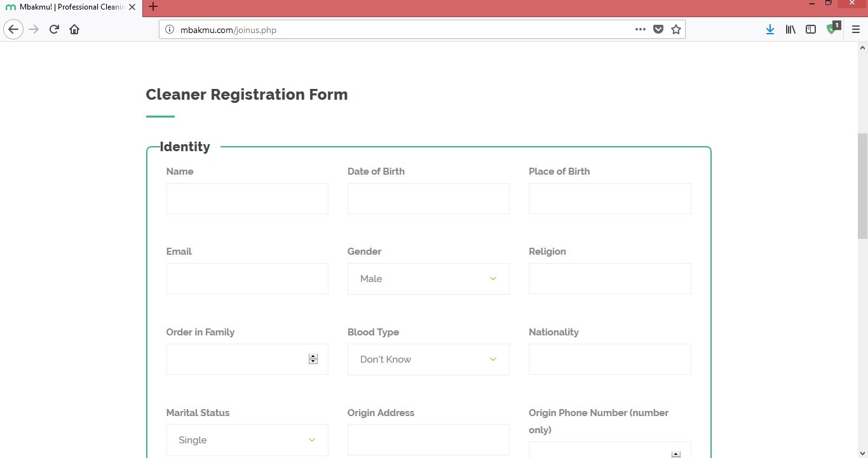868x458 pixels.
Task: Expand the Gender dropdown showing Male
Action: pyautogui.click(x=428, y=279)
